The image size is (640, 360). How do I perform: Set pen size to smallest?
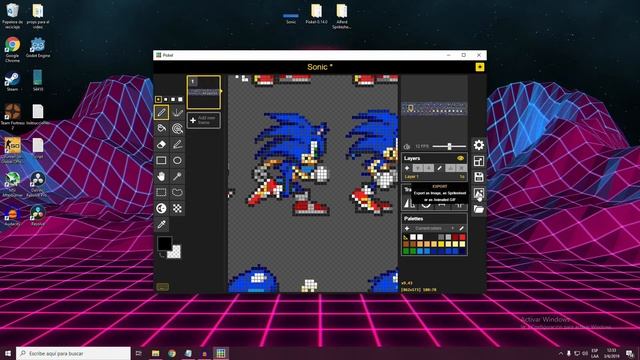tap(158, 99)
